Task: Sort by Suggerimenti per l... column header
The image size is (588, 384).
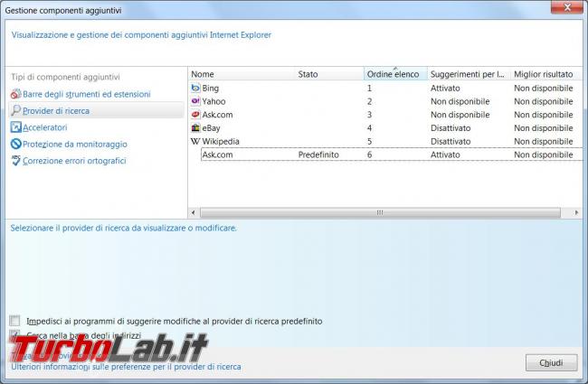Action: pyautogui.click(x=469, y=74)
